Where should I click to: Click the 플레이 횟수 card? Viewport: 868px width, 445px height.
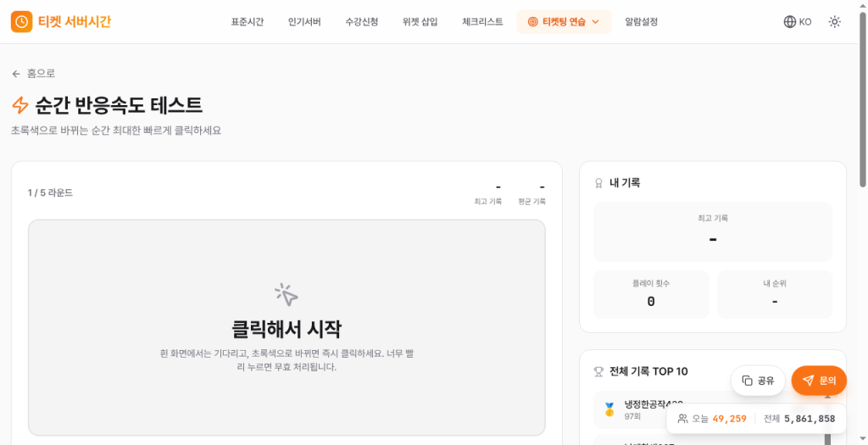tap(651, 294)
